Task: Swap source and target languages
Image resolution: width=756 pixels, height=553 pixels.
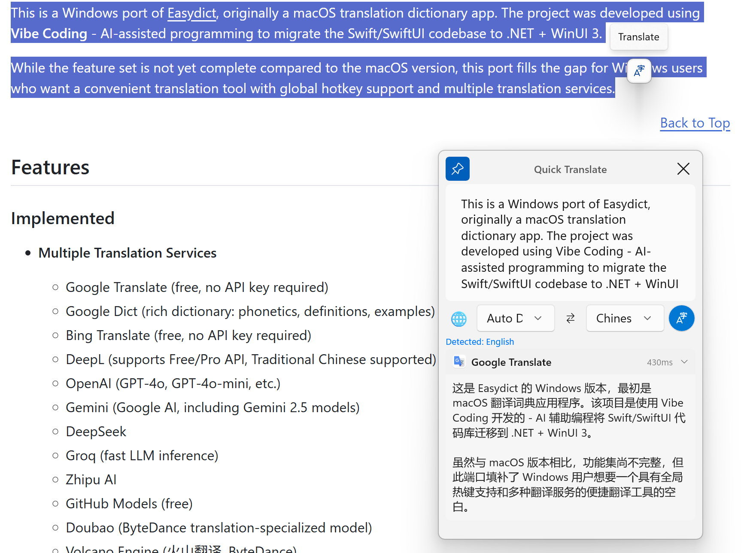Action: pos(570,318)
